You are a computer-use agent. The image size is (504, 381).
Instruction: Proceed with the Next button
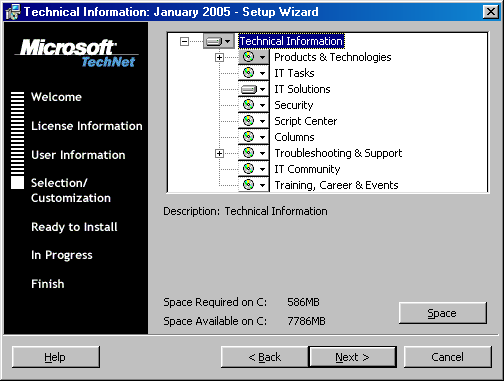pos(353,357)
